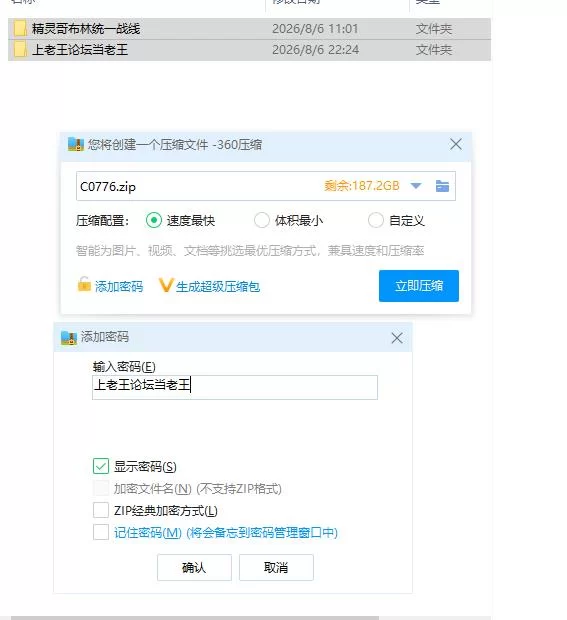Close the 添加密码 dialog
The width and height of the screenshot is (567, 620).
pyautogui.click(x=397, y=338)
